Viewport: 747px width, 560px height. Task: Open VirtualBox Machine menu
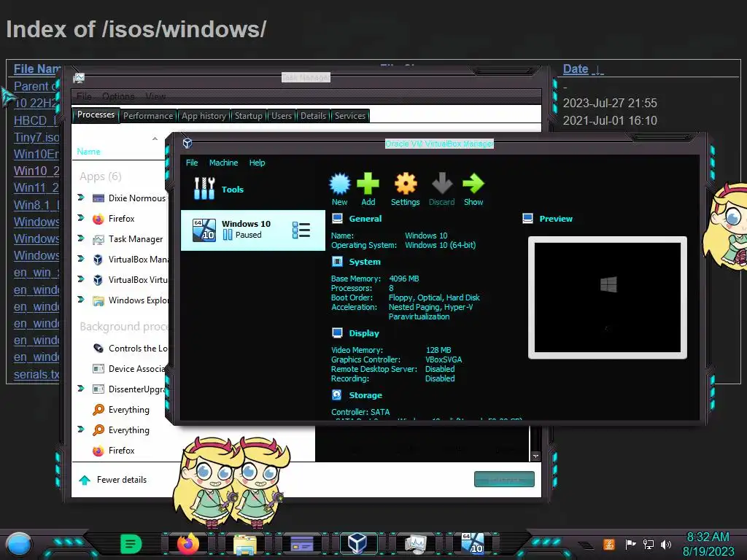click(223, 163)
